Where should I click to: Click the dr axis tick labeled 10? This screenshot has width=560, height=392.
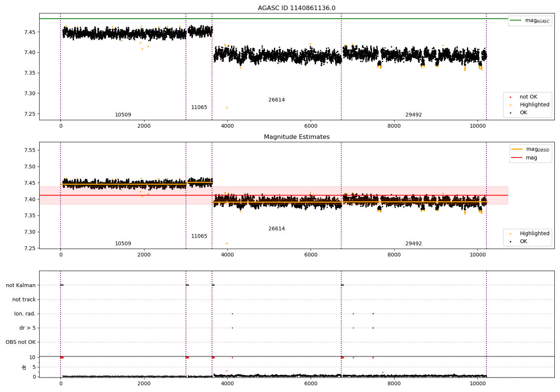[32, 357]
